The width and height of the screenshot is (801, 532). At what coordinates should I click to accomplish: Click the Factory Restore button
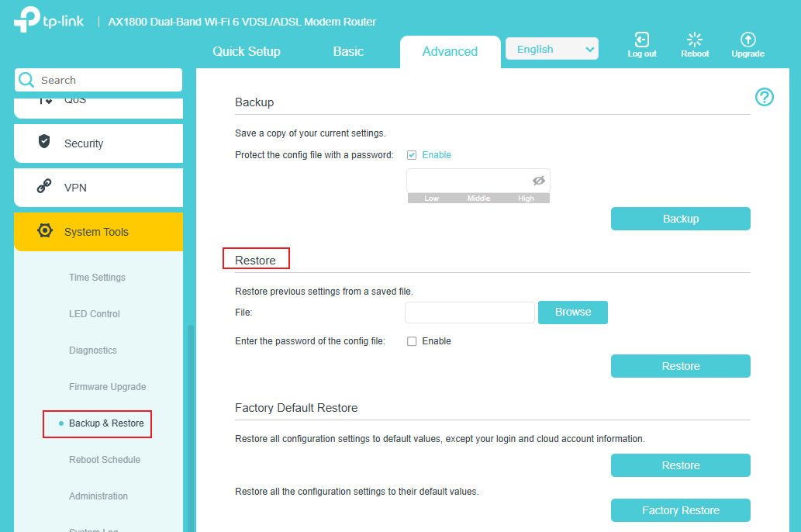pos(680,510)
